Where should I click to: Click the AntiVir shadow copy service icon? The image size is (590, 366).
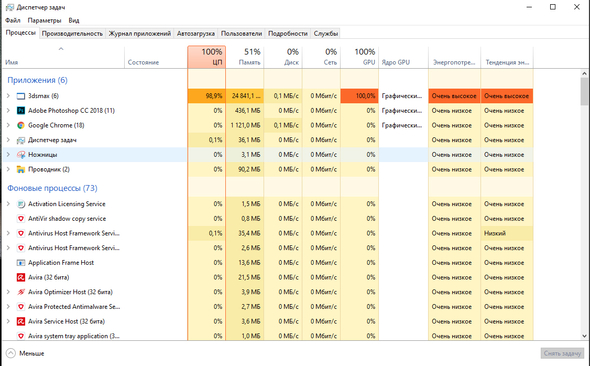point(21,219)
